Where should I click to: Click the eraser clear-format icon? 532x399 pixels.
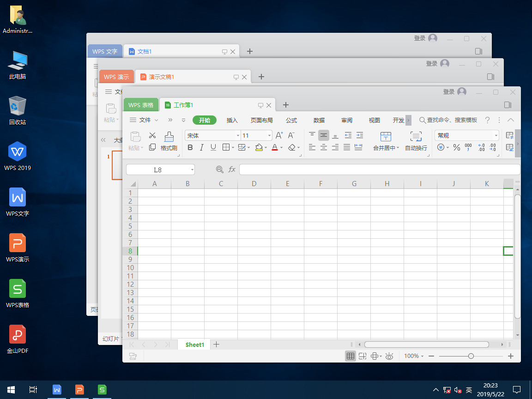[292, 148]
